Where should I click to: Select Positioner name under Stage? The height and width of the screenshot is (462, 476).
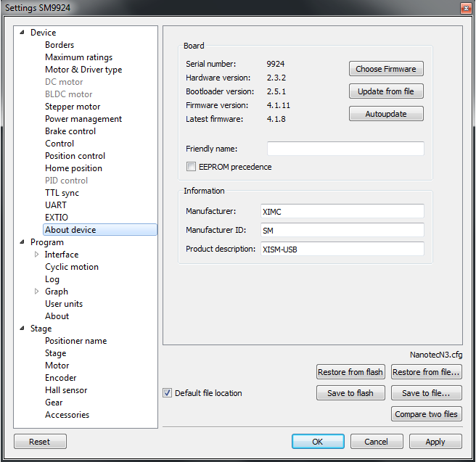(x=75, y=341)
